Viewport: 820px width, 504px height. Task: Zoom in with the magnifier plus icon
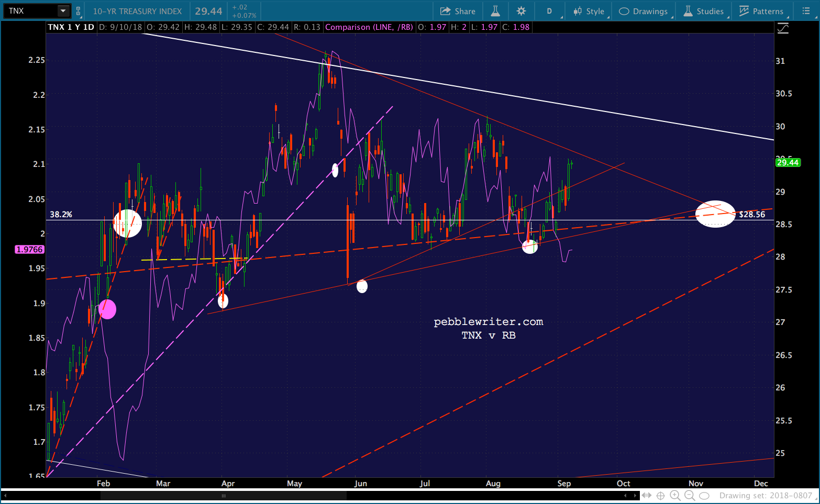point(675,496)
